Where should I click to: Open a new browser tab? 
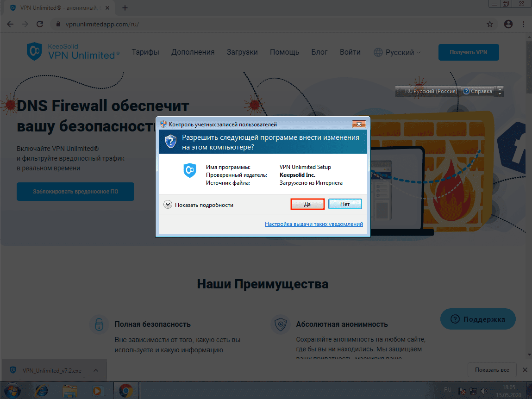(125, 8)
